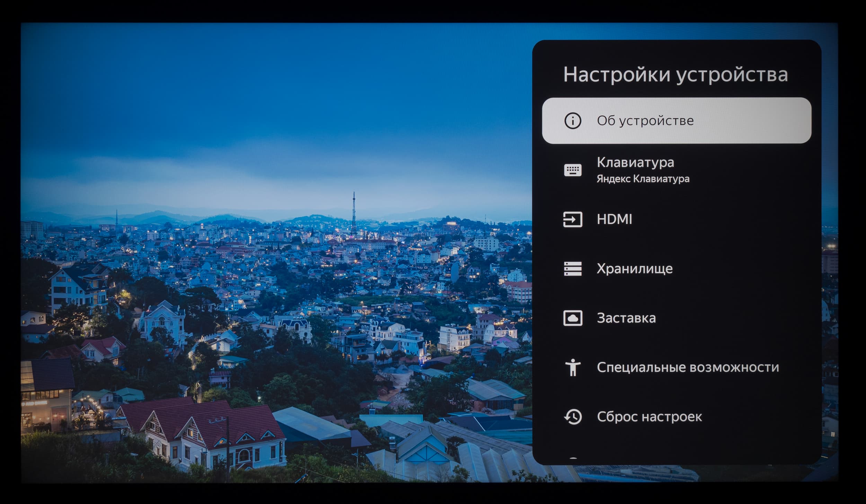Click the Настройки устройства panel title
The image size is (866, 504).
[x=675, y=74]
